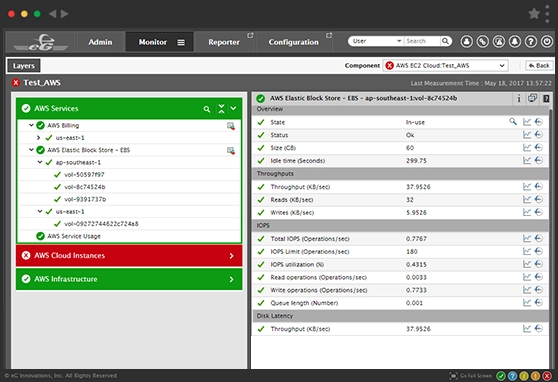
Task: Click the copy windows icon in the EBS panel header
Action: pos(532,98)
